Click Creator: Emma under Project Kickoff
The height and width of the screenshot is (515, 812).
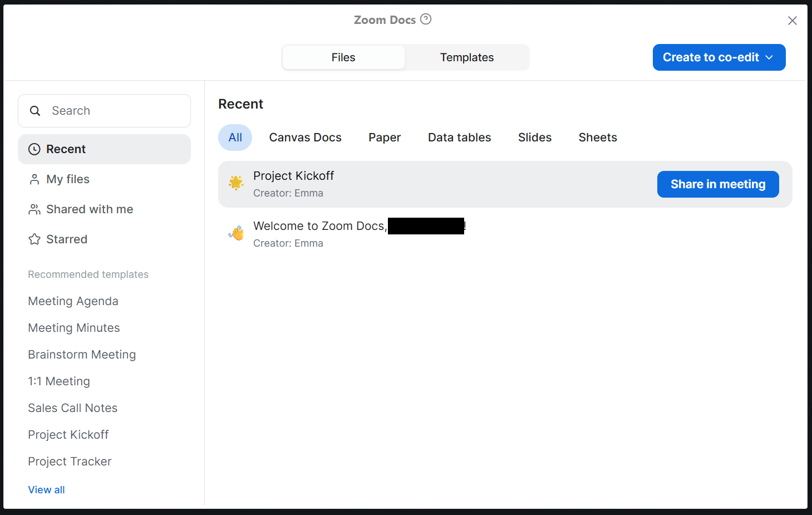coord(288,193)
